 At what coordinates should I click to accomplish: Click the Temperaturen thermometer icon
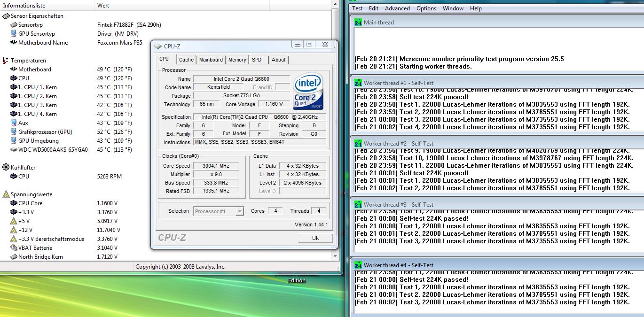6,61
